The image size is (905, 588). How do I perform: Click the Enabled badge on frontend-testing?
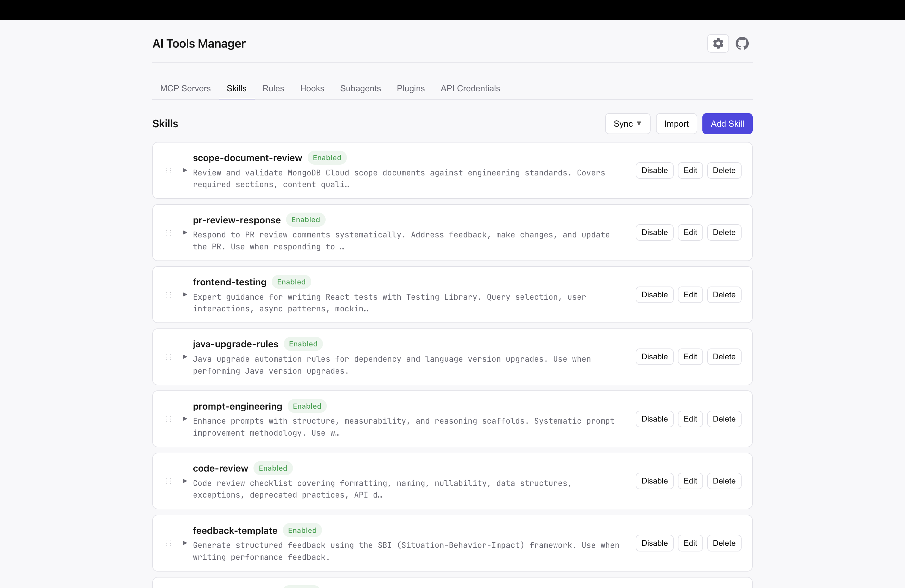(291, 281)
